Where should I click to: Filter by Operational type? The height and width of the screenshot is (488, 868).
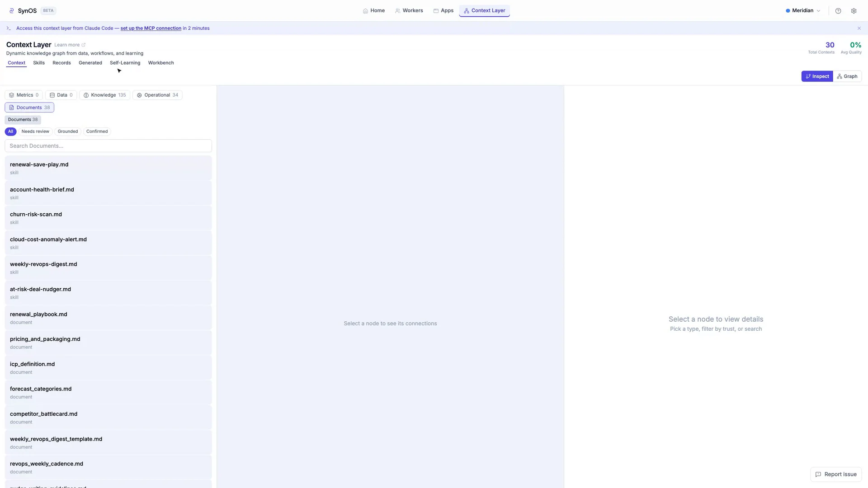click(x=157, y=95)
